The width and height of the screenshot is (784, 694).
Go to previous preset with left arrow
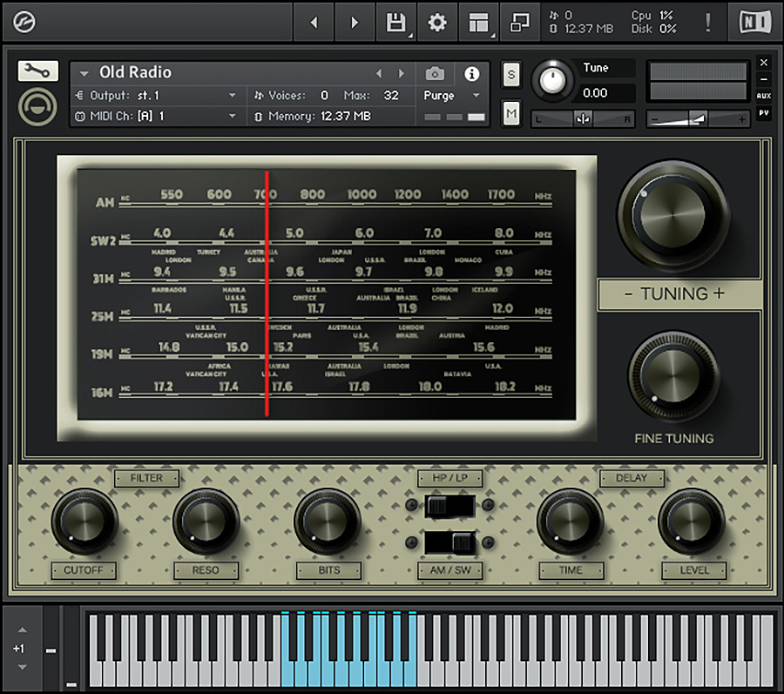click(x=314, y=22)
